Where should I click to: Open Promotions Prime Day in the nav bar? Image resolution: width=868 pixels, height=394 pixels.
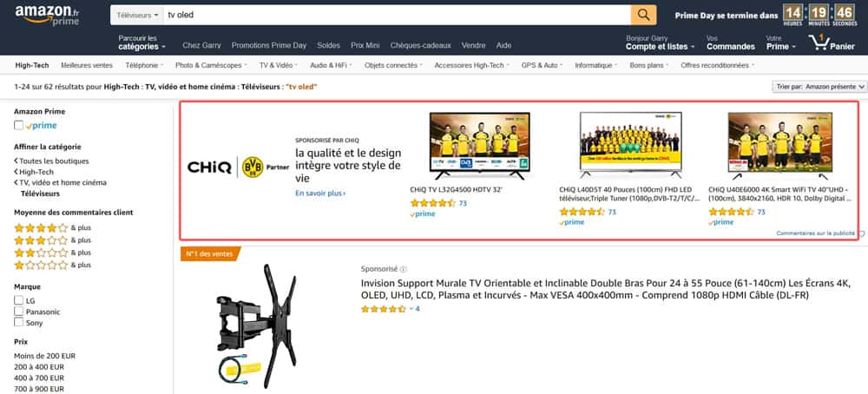click(x=269, y=45)
